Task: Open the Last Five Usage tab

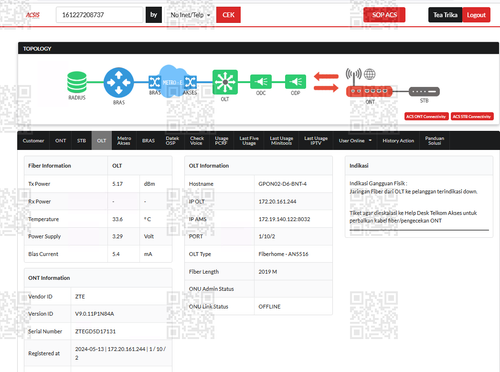Action: pyautogui.click(x=249, y=141)
